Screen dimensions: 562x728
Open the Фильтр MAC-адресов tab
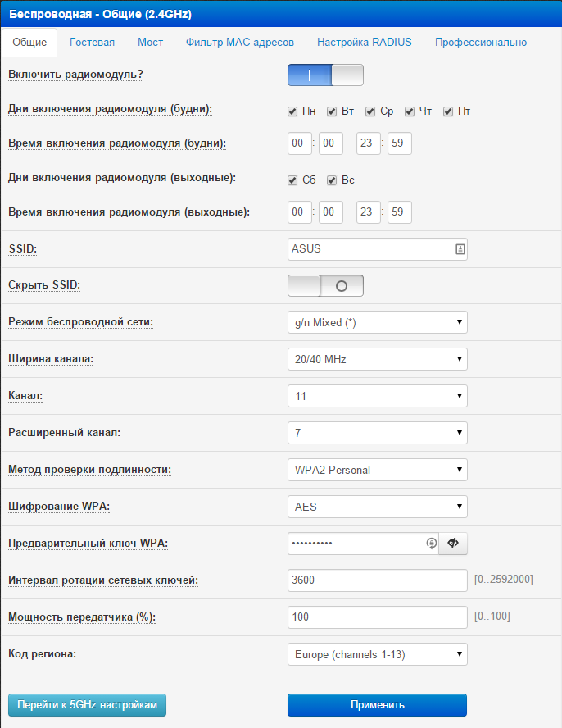pyautogui.click(x=239, y=42)
